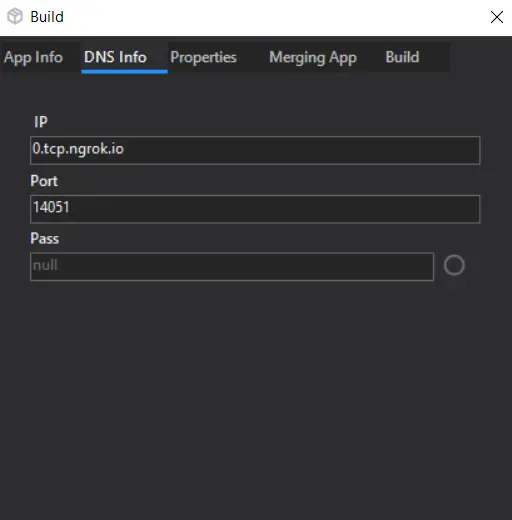The height and width of the screenshot is (520, 512).
Task: Open the Properties tab
Action: pos(203,57)
